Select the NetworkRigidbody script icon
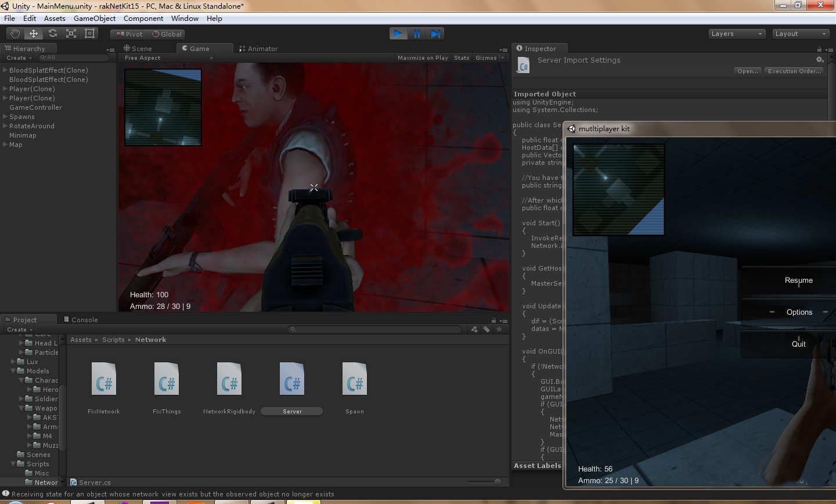 pos(229,379)
